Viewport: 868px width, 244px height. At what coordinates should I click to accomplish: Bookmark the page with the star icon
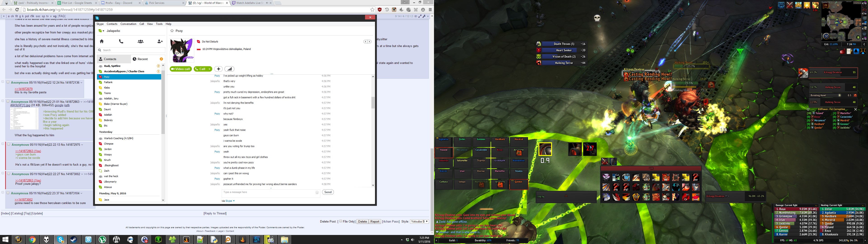coord(372,10)
